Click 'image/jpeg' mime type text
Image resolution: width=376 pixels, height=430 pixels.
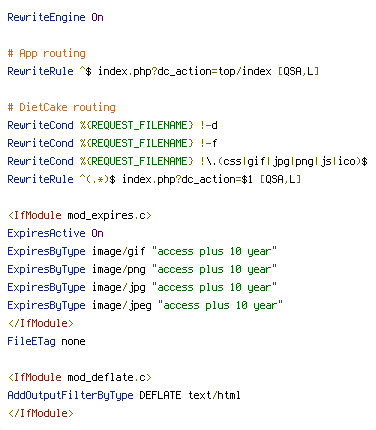122,305
